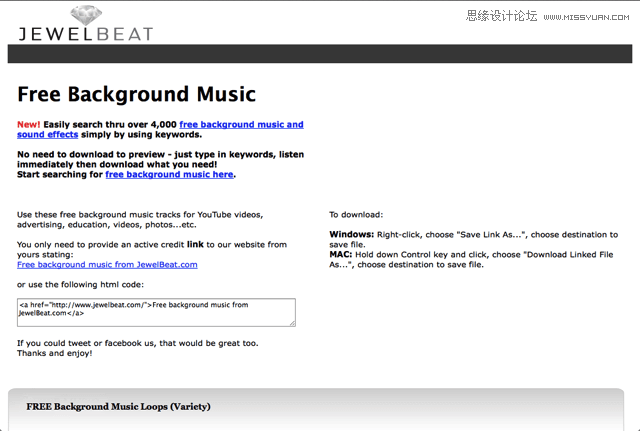Open 'Free background music from JewelBeat.com' link
This screenshot has height=431, width=640.
[x=107, y=264]
